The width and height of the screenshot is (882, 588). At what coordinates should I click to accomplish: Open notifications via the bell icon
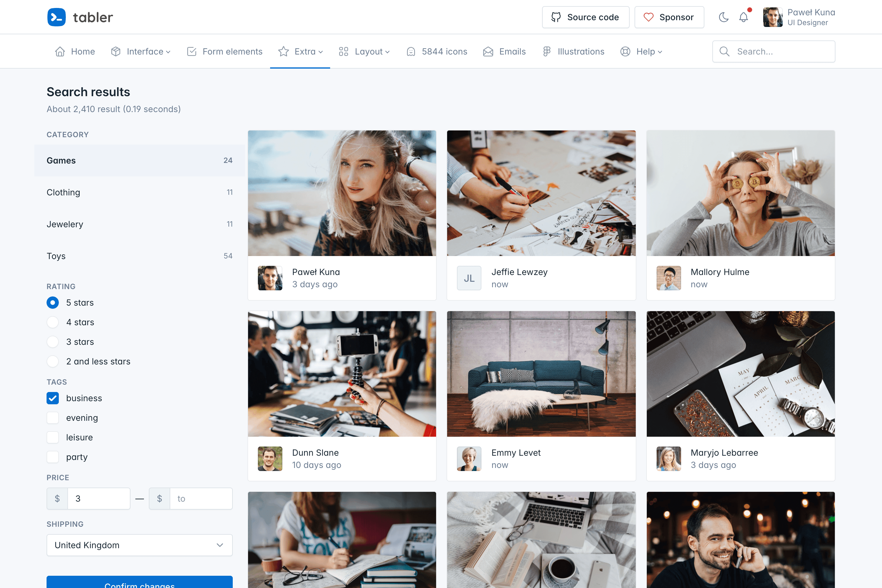743,17
